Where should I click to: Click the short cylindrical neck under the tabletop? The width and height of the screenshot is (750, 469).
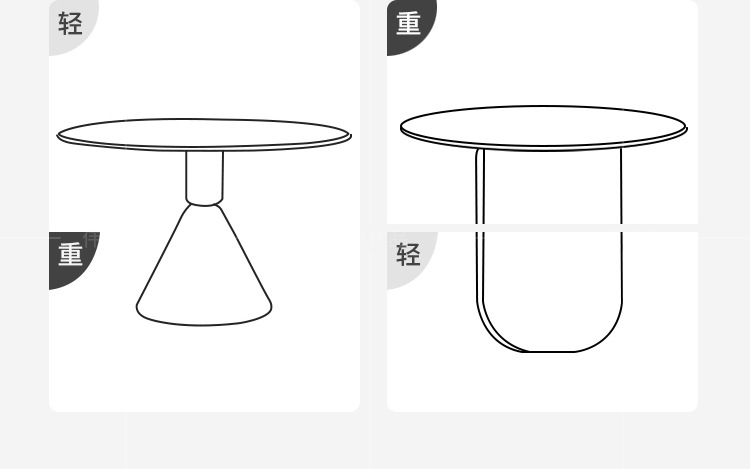point(204,178)
